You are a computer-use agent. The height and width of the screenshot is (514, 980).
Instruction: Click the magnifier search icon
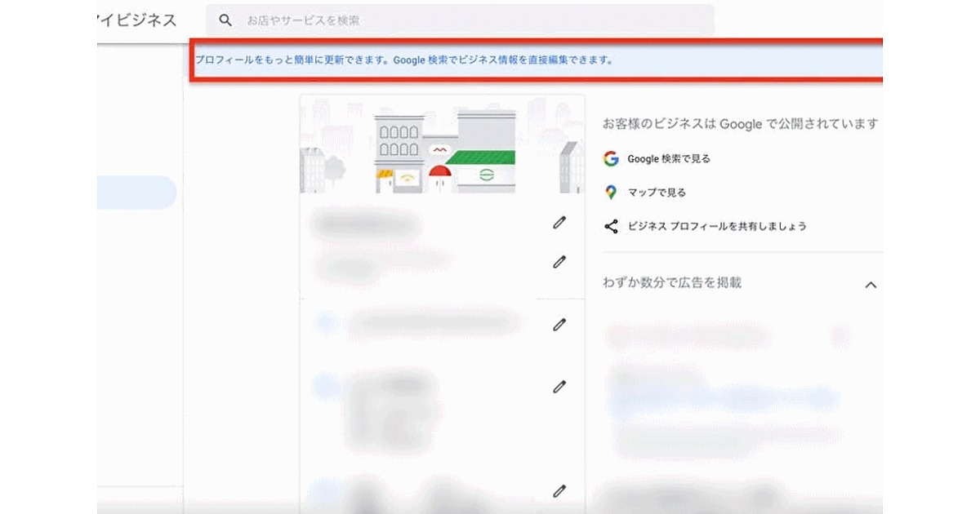[225, 20]
